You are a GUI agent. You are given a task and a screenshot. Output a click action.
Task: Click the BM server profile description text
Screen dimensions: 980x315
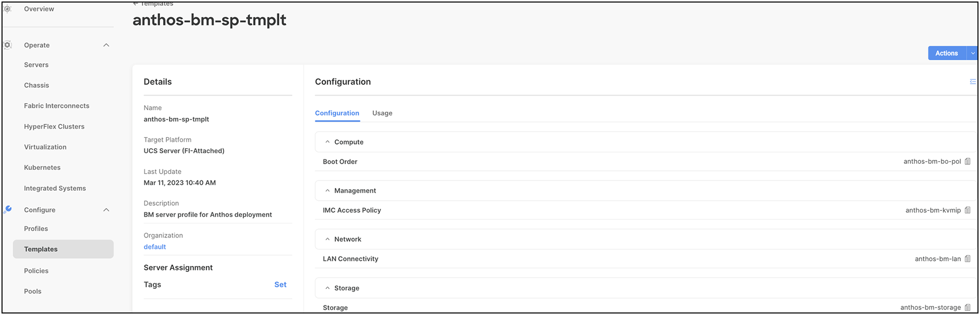[208, 214]
